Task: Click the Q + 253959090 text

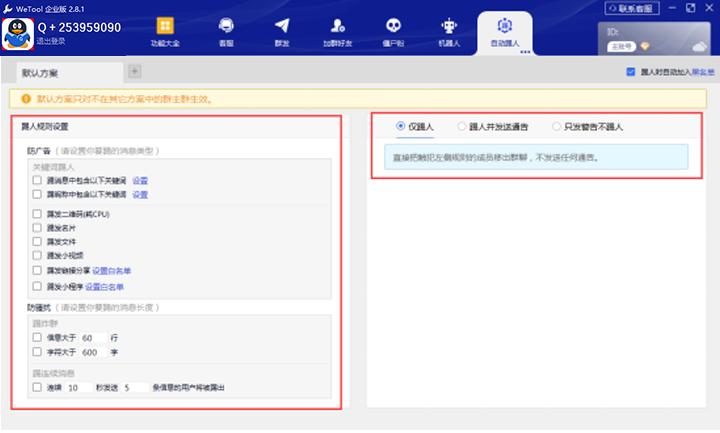Action: 79,28
